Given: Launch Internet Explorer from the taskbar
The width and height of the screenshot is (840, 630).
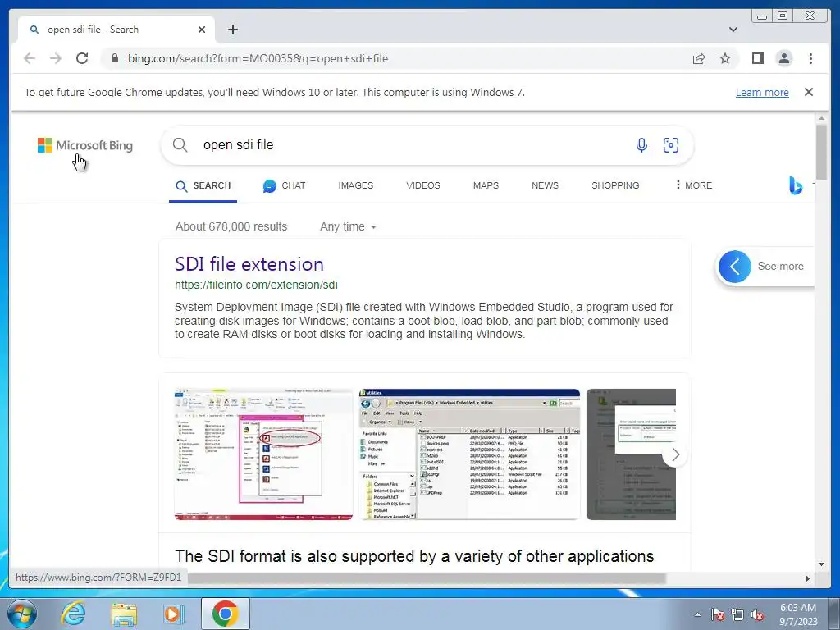Looking at the screenshot, I should [73, 614].
